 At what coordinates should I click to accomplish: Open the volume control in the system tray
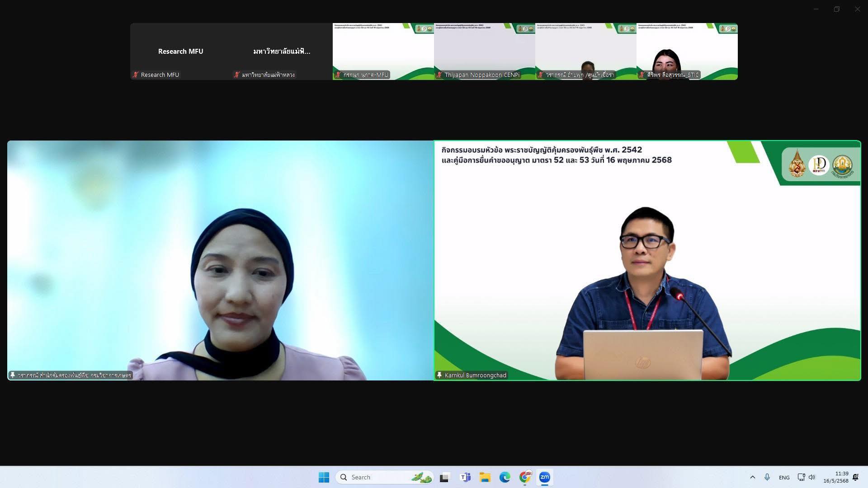[812, 477]
